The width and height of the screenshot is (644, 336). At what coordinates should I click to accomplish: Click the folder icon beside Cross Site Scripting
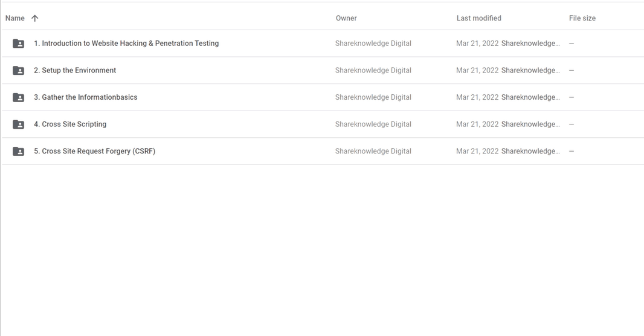pyautogui.click(x=19, y=124)
